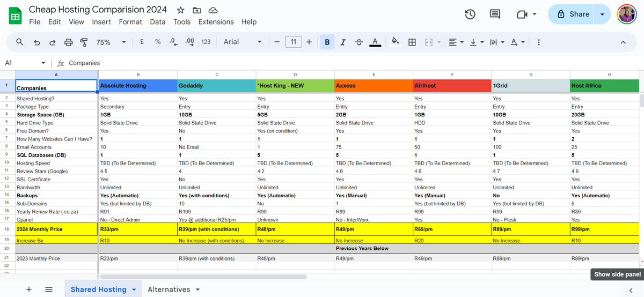Click the font size input field
This screenshot has width=644, height=297.
[294, 42]
